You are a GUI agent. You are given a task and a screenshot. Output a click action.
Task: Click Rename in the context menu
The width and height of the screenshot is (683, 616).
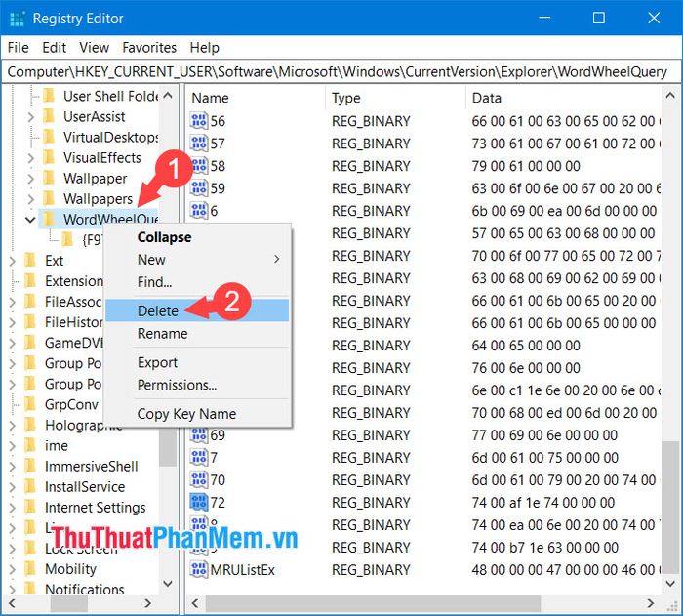[162, 333]
